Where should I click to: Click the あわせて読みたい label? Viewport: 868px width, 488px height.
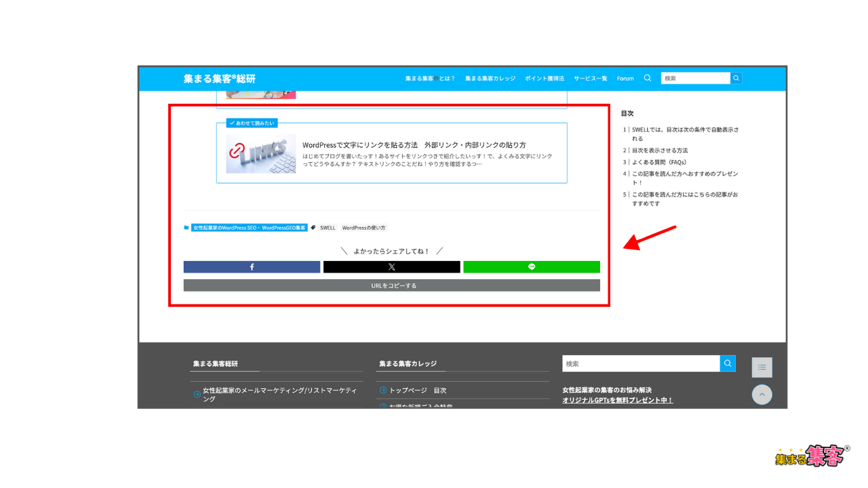[252, 123]
